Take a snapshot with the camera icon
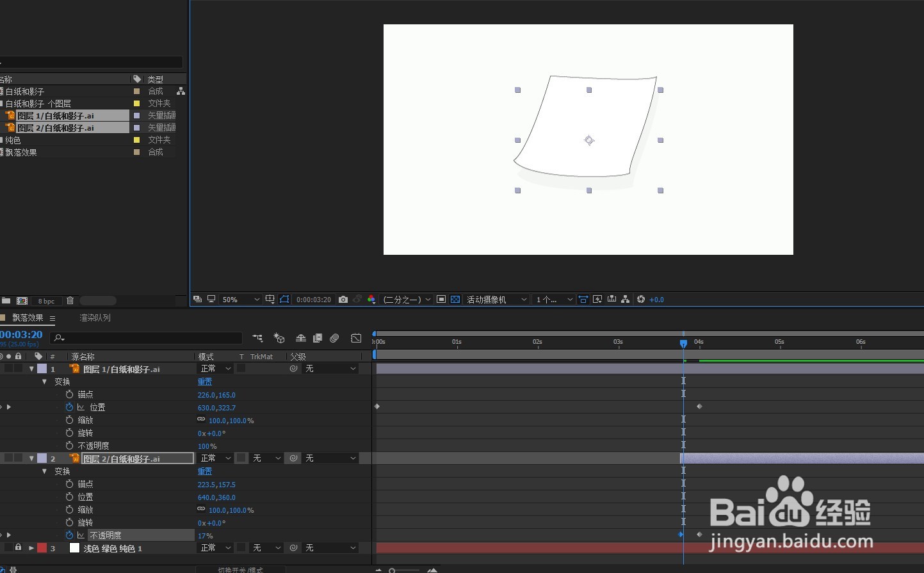924x573 pixels. [x=343, y=300]
